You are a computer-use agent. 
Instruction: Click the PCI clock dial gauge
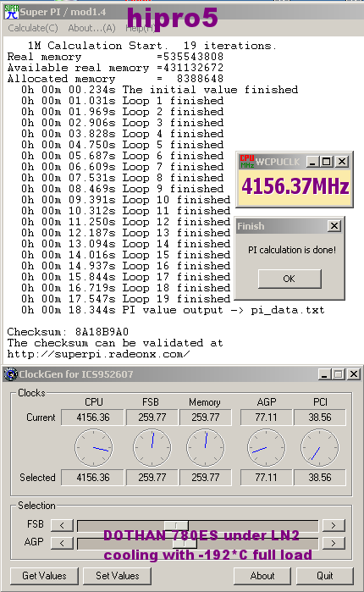tap(319, 447)
